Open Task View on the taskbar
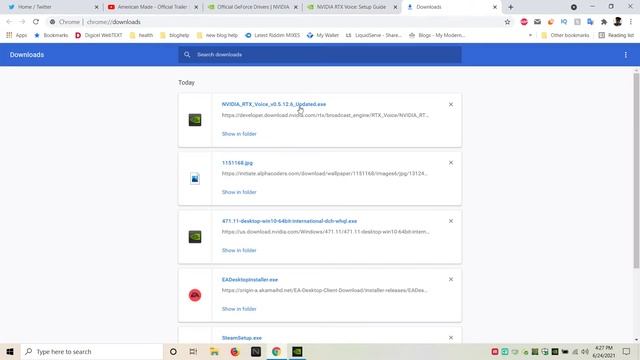The width and height of the screenshot is (640, 360). tap(193, 351)
